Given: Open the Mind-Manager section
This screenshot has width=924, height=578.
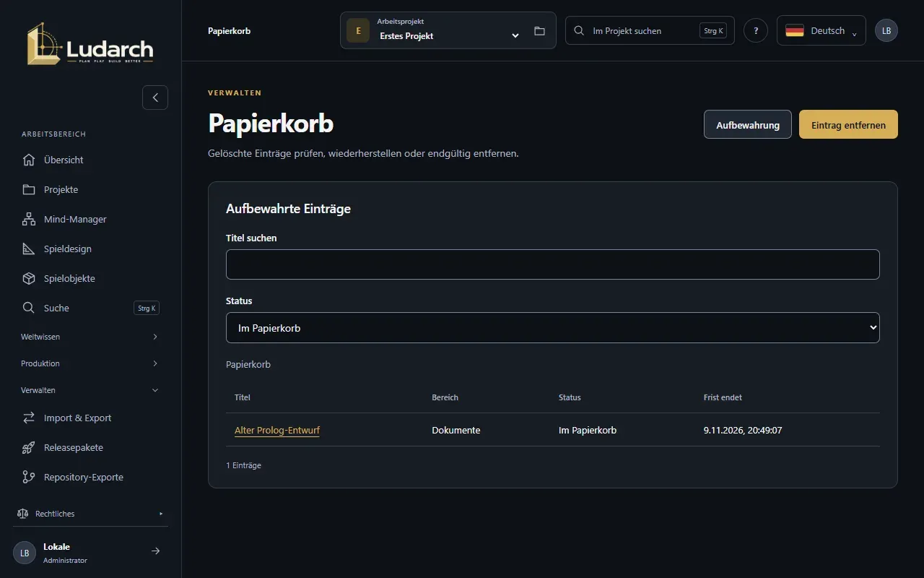Looking at the screenshot, I should pyautogui.click(x=90, y=219).
